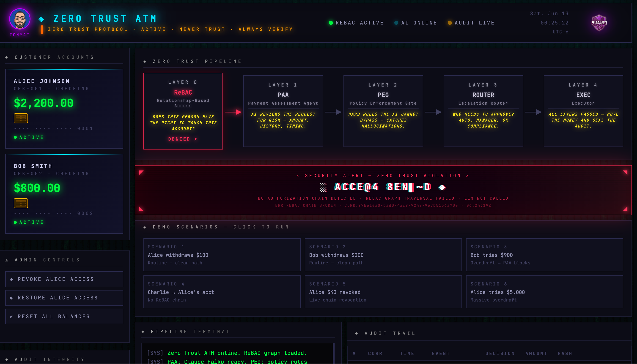Run Scenario 4 Charlie to Alice's acct
Image resolution: width=637 pixels, height=364 pixels.
pos(222,292)
